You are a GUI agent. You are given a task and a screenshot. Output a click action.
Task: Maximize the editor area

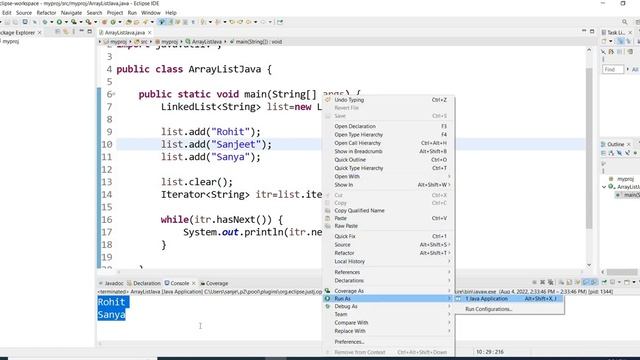tap(592, 31)
